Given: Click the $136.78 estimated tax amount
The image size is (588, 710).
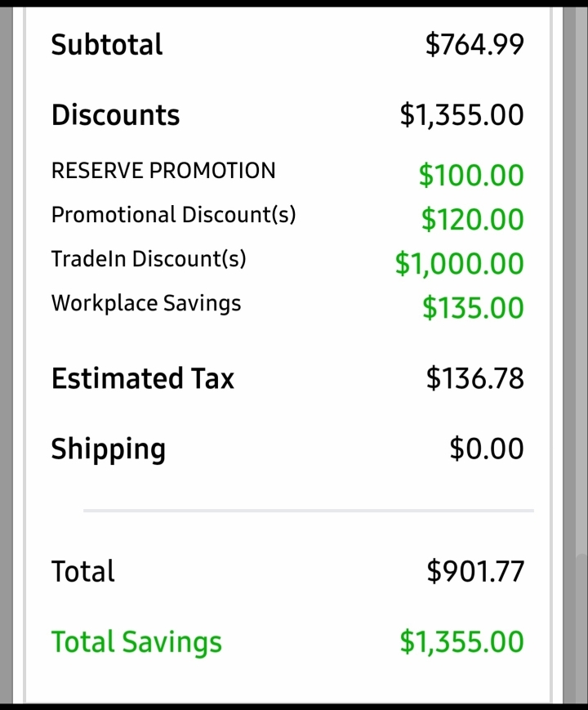Looking at the screenshot, I should point(475,378).
